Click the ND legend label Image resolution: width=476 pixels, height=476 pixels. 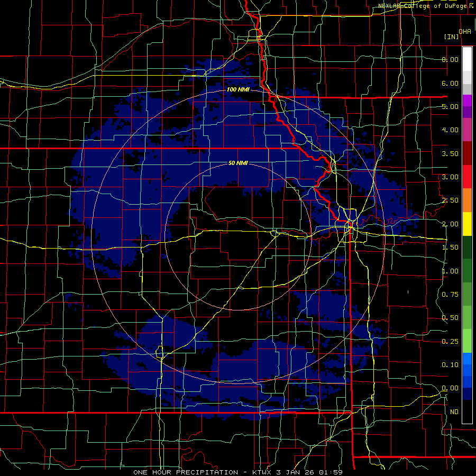pyautogui.click(x=454, y=412)
